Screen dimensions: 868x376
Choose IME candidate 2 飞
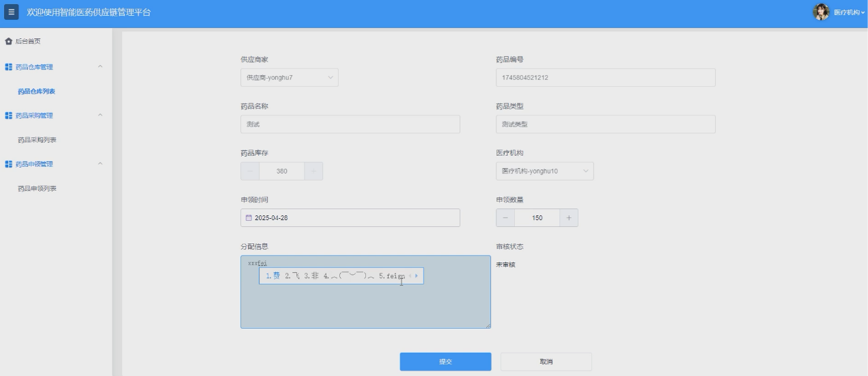292,276
